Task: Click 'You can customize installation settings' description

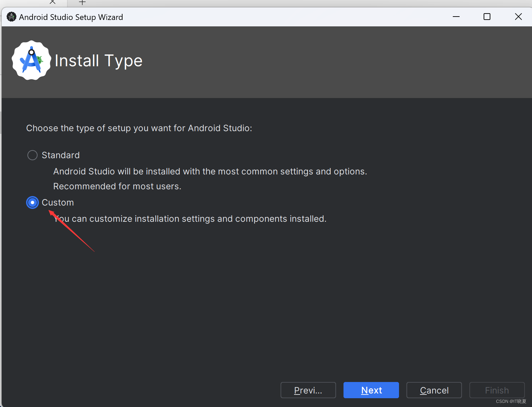Action: 190,219
